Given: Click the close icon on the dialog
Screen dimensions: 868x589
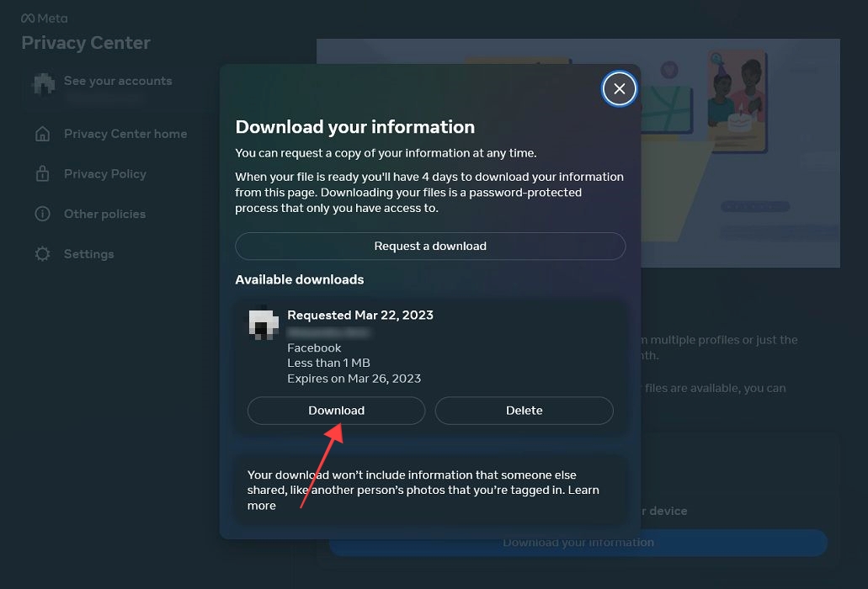Looking at the screenshot, I should [x=619, y=88].
